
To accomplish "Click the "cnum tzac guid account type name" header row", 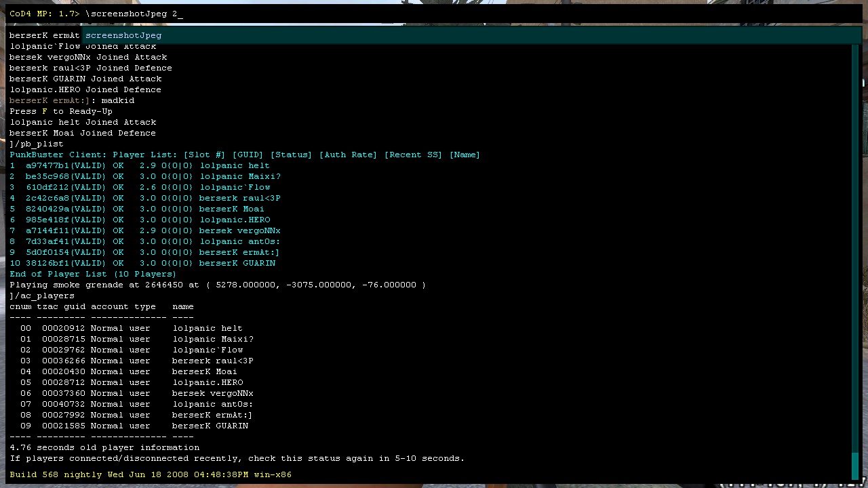I will click(x=102, y=306).
